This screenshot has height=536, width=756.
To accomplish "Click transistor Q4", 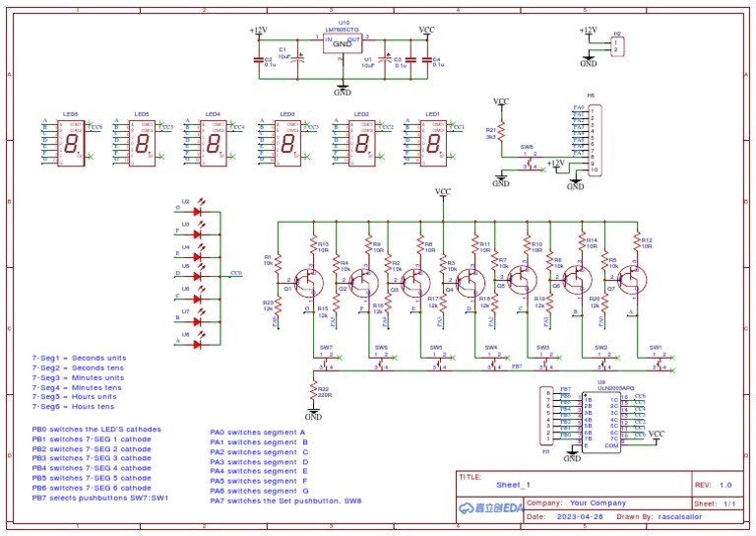I will (471, 281).
